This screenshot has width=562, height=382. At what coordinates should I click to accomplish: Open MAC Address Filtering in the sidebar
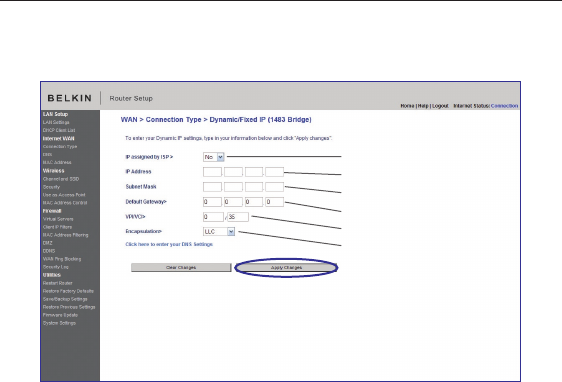click(65, 235)
